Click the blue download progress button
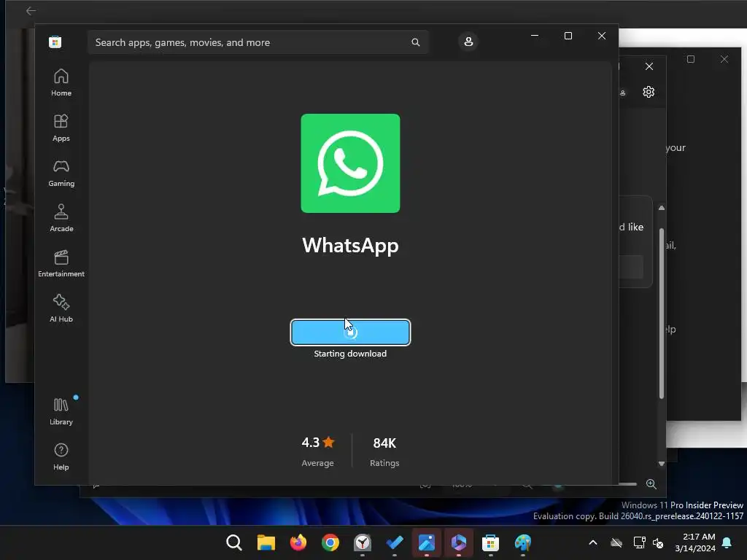 click(x=350, y=332)
